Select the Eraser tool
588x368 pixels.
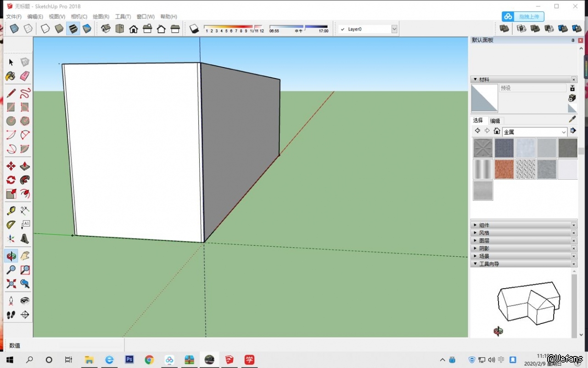[x=25, y=76]
